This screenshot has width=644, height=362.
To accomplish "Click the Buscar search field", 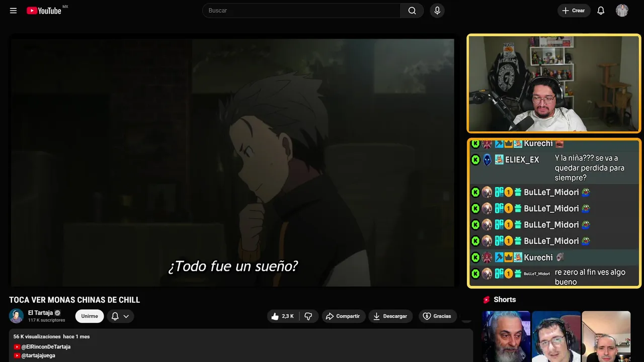I will pyautogui.click(x=302, y=11).
